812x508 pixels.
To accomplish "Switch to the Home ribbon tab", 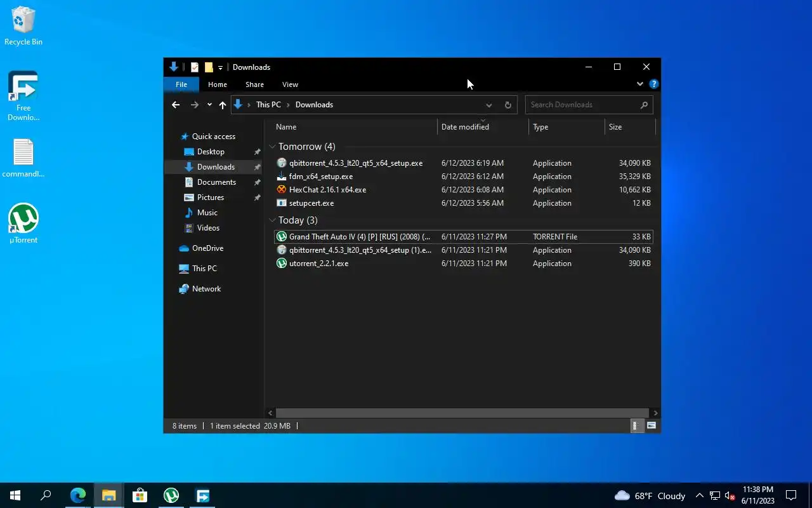I will [218, 84].
